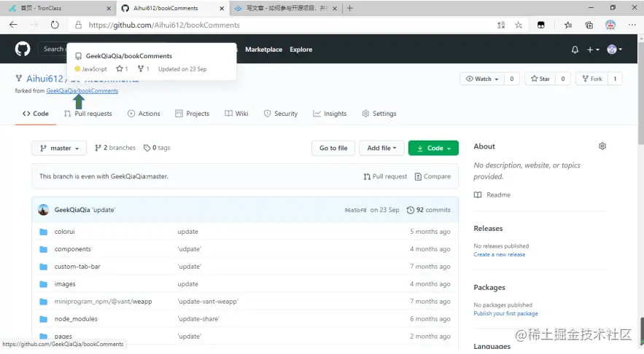Click the Go to file button
Viewport: 644px width, 354px height.
(333, 148)
